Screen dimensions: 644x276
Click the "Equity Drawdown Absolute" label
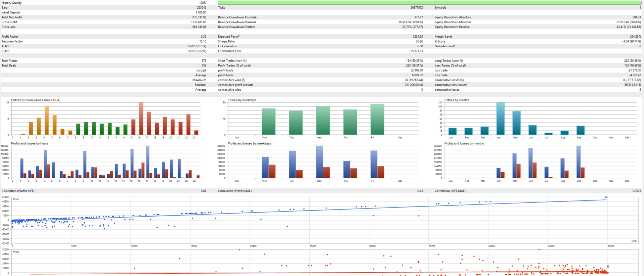pyautogui.click(x=453, y=17)
